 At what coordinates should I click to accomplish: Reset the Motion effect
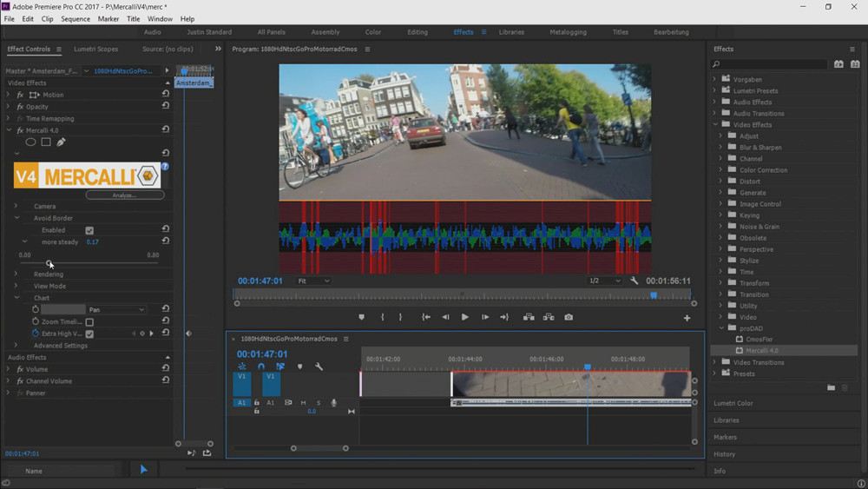tap(166, 94)
